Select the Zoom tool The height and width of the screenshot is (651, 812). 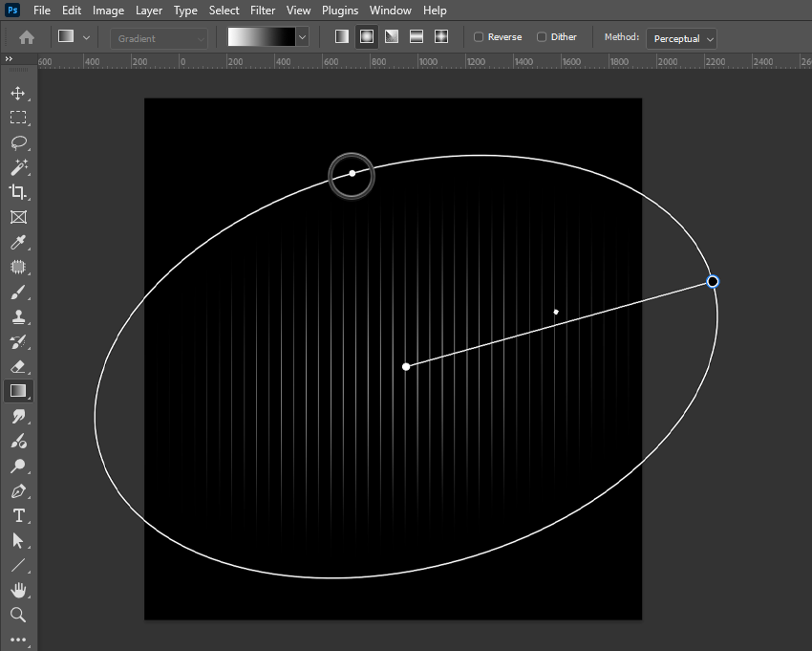(x=18, y=615)
